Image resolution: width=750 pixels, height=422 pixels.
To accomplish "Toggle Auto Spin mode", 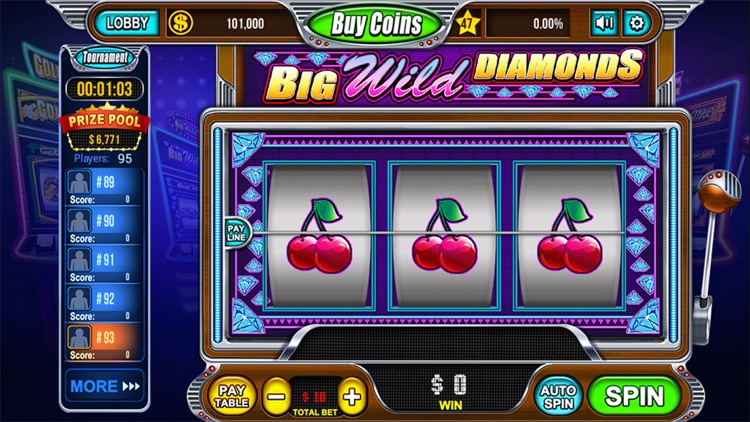I will tap(558, 396).
